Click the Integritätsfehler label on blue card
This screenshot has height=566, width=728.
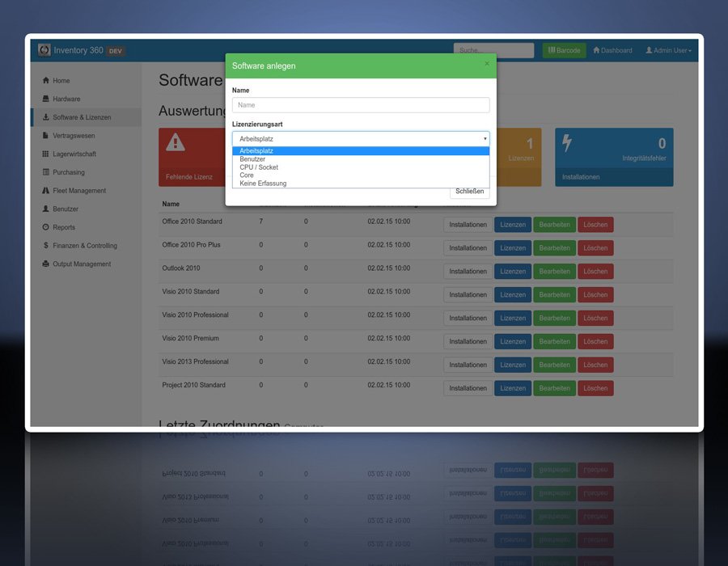pyautogui.click(x=644, y=158)
